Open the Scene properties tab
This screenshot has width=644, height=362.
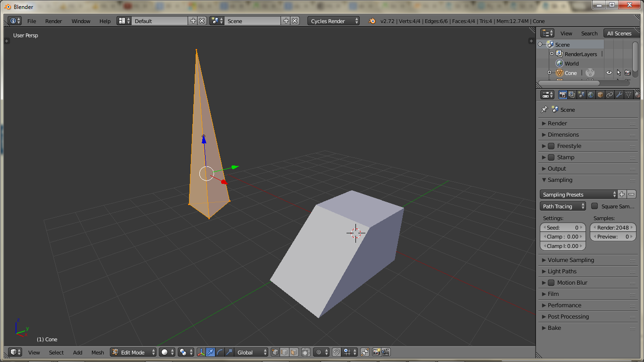tap(581, 95)
